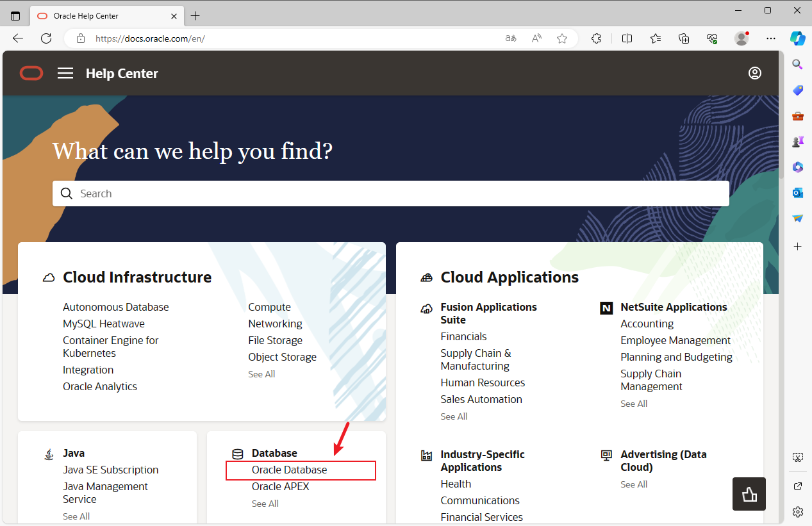This screenshot has height=526, width=812.
Task: Open a new browser tab
Action: coord(195,15)
